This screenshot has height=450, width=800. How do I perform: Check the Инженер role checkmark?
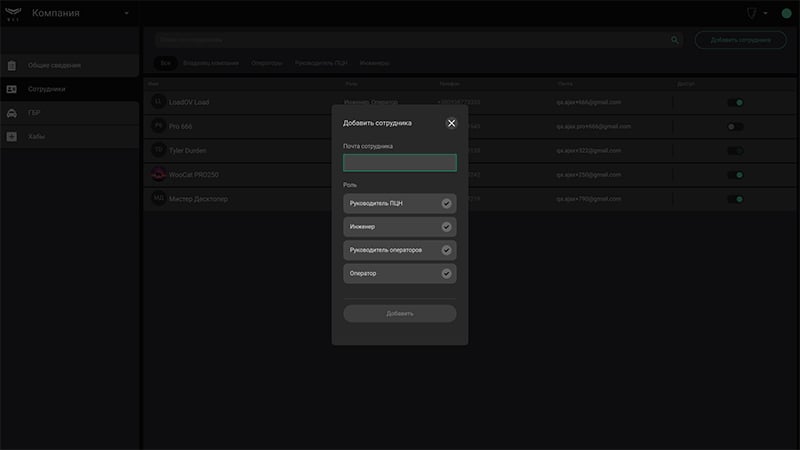(x=446, y=227)
